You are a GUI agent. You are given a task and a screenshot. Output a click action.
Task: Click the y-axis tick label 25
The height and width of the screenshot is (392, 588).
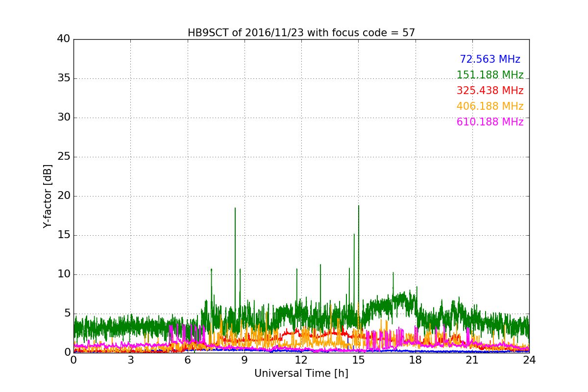click(64, 157)
